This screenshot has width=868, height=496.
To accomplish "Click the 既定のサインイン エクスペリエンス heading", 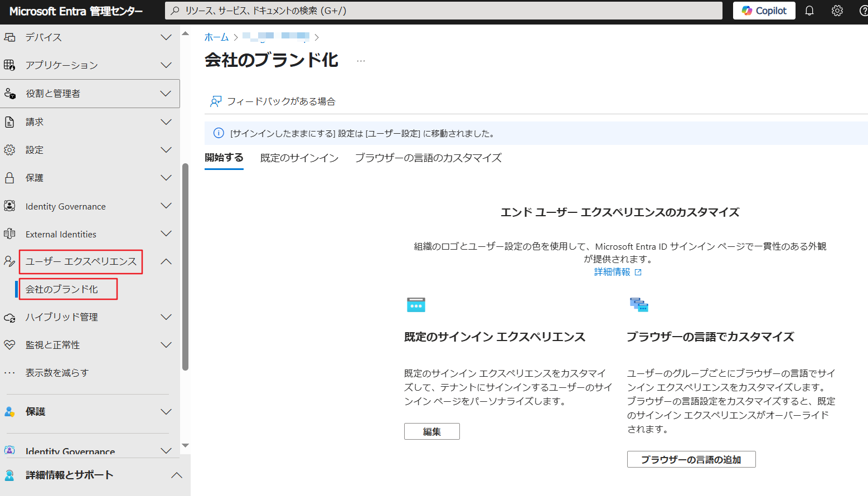I will 495,337.
